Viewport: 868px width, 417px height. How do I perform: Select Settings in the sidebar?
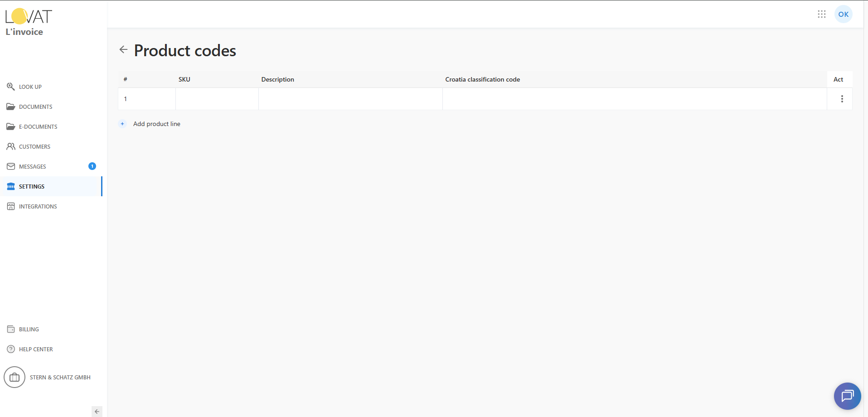(x=32, y=186)
